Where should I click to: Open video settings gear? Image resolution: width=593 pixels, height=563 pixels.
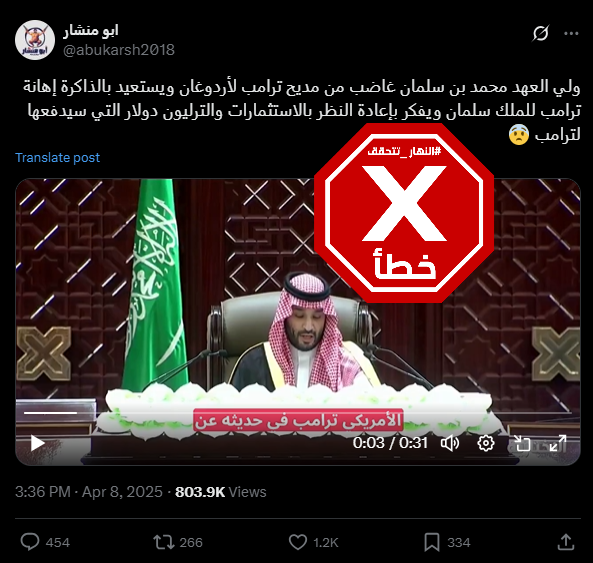486,443
